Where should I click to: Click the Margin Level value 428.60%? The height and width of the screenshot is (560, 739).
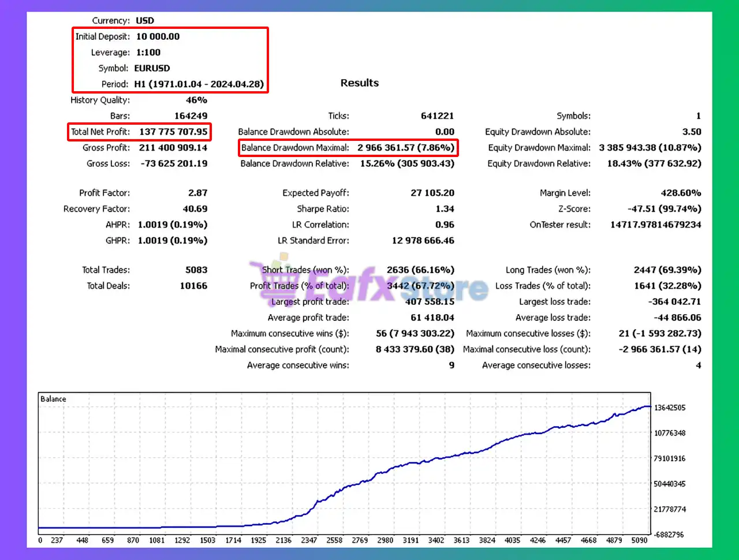(x=681, y=193)
